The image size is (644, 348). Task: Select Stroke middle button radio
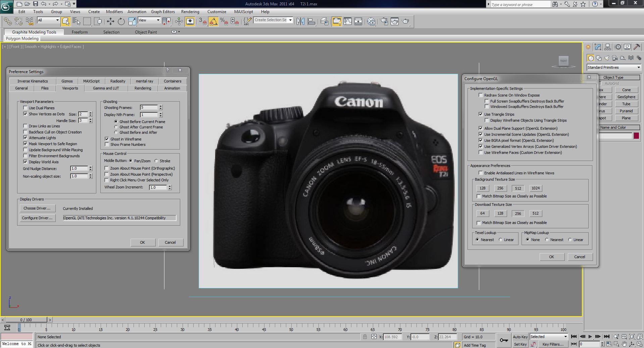pyautogui.click(x=156, y=161)
